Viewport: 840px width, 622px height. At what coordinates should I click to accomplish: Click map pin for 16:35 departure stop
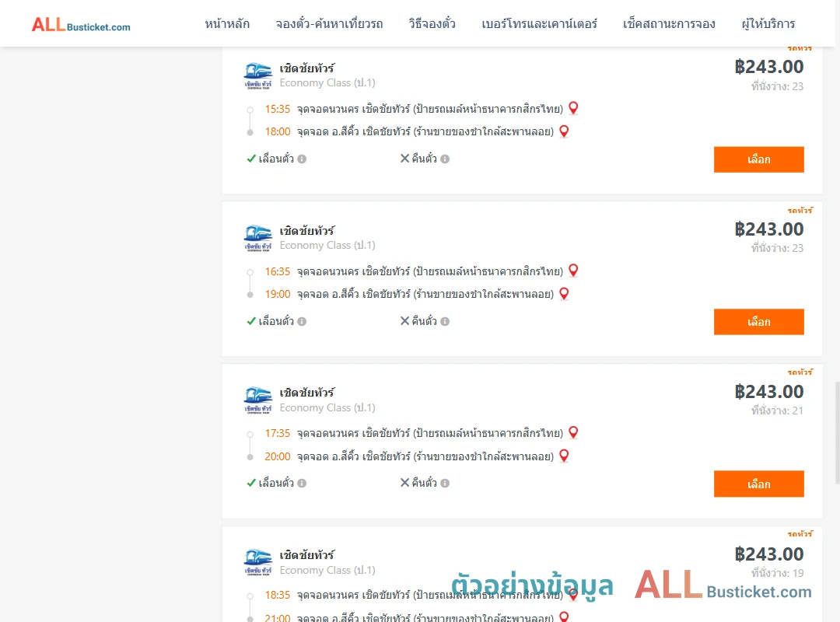pos(573,271)
